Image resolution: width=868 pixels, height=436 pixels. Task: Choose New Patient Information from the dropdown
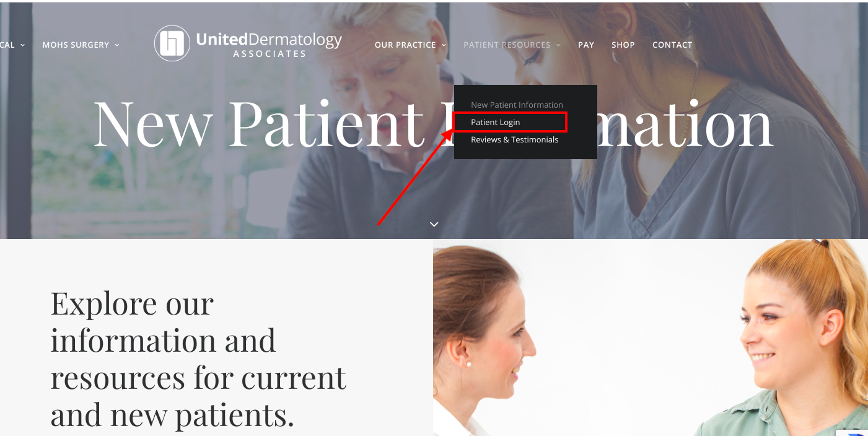517,105
